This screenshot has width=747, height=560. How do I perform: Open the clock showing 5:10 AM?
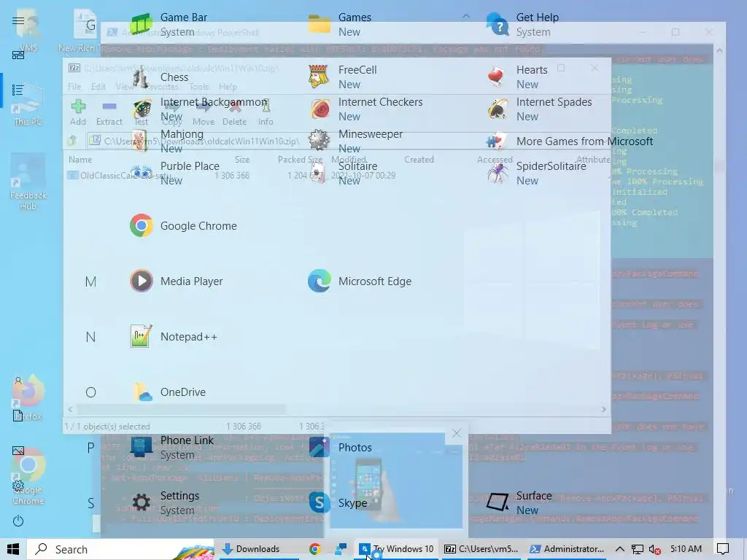[686, 549]
